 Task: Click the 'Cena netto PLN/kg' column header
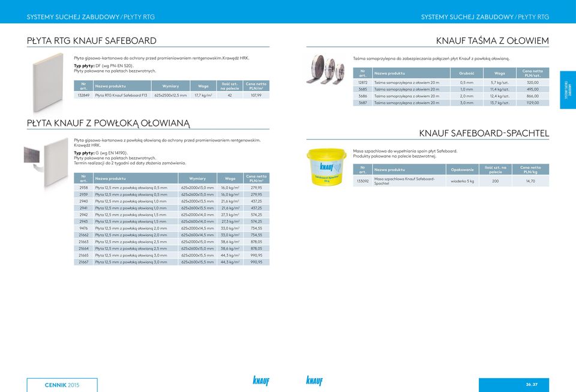530,170
